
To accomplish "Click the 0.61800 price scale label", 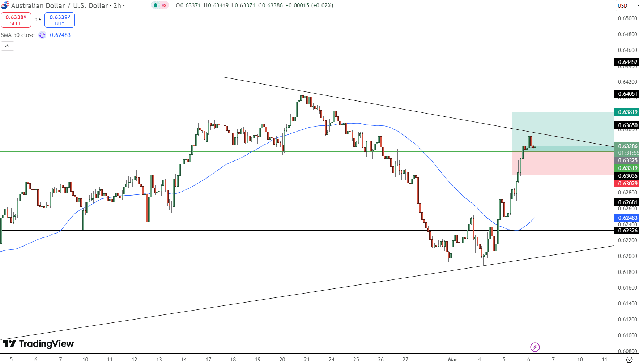I will 627,272.
